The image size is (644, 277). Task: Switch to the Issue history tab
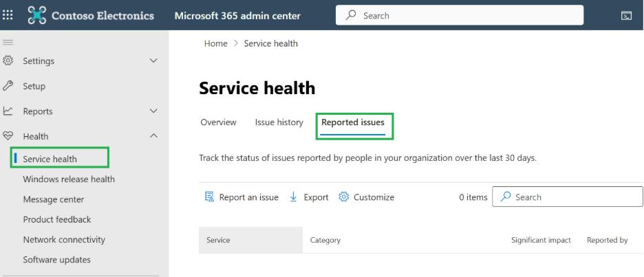pos(279,122)
